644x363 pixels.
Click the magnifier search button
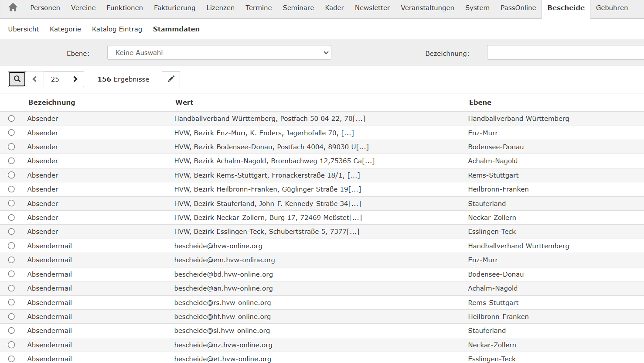pos(17,79)
